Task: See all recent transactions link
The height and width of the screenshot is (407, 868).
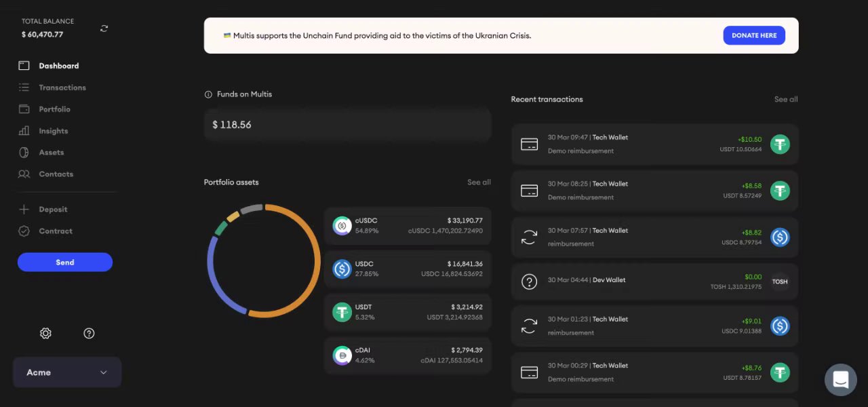Action: pyautogui.click(x=785, y=100)
